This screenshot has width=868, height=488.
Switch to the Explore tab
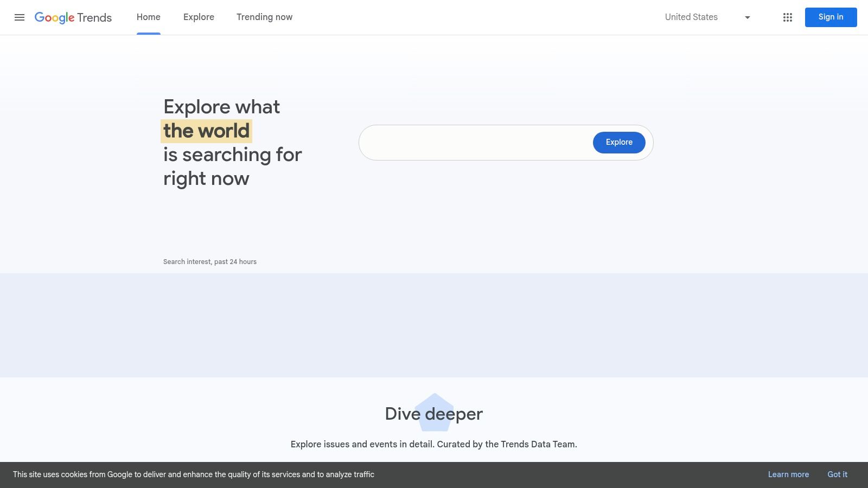[199, 17]
